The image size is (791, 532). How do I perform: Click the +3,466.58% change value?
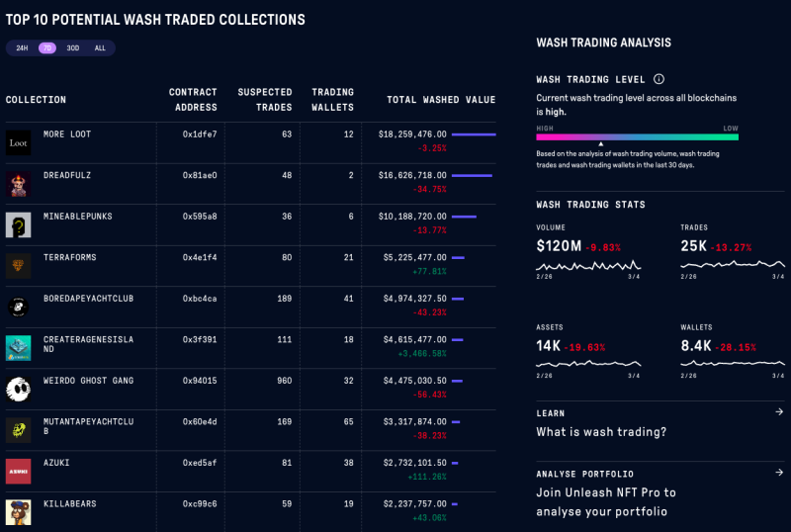point(422,353)
